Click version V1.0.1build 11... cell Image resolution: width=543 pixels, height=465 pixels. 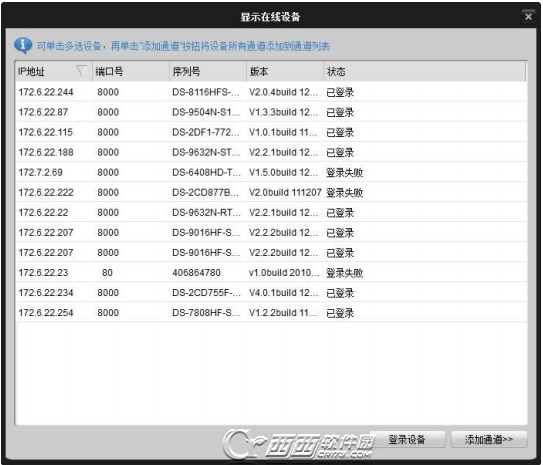tap(283, 132)
